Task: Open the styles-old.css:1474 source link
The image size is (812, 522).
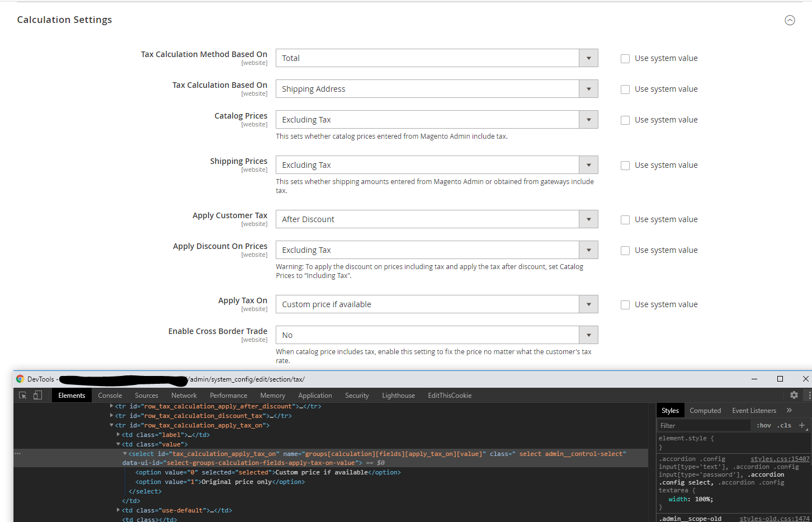Action: click(775, 519)
